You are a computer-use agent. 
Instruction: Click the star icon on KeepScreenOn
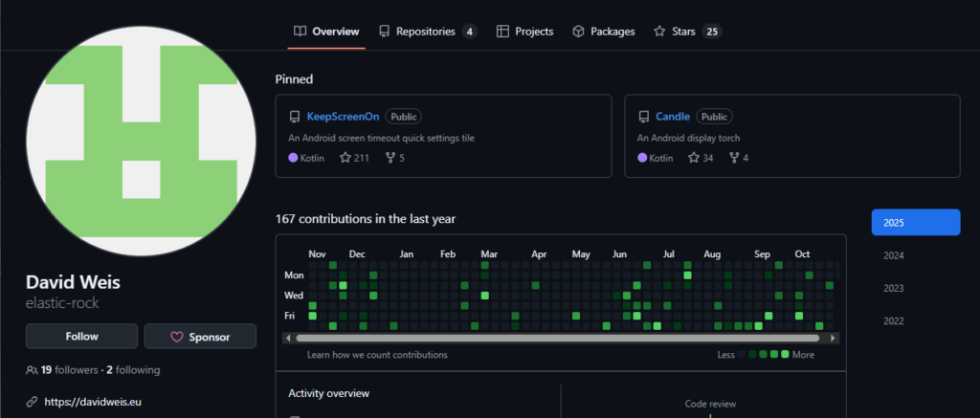coord(345,158)
